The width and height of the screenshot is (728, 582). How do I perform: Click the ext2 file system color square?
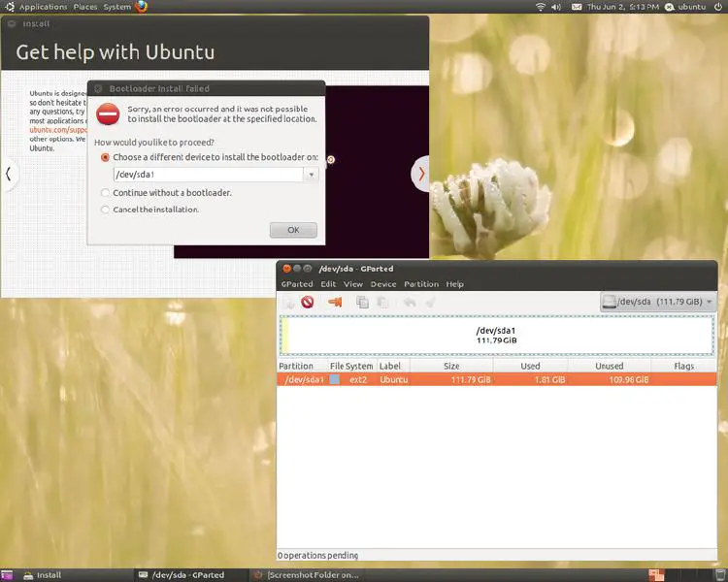click(334, 379)
